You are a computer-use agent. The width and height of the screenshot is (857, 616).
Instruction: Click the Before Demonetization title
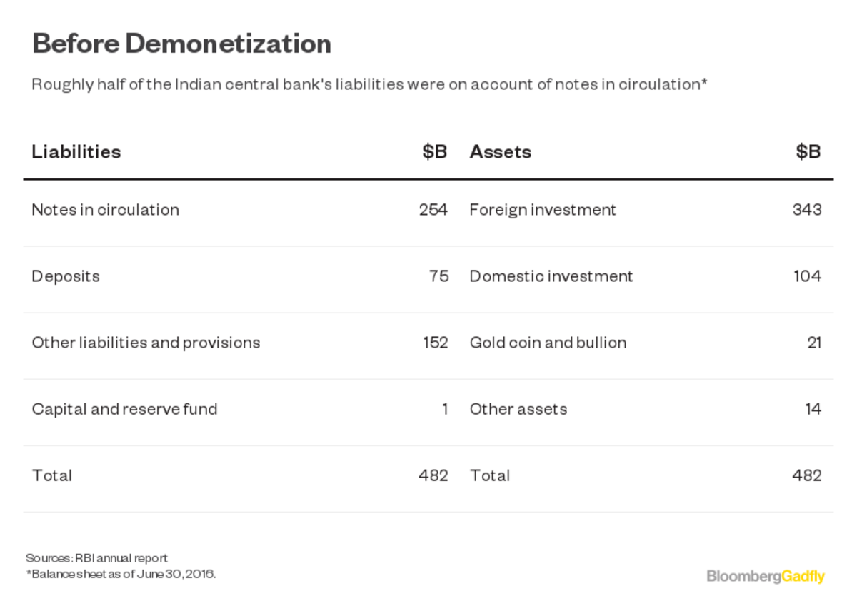click(x=181, y=44)
